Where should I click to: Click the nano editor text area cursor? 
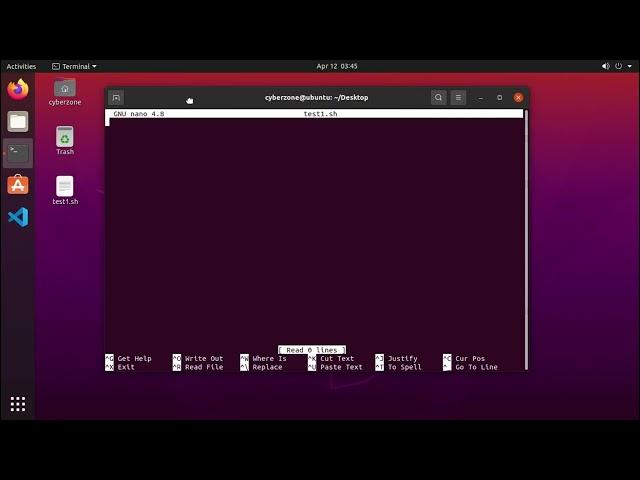point(108,122)
